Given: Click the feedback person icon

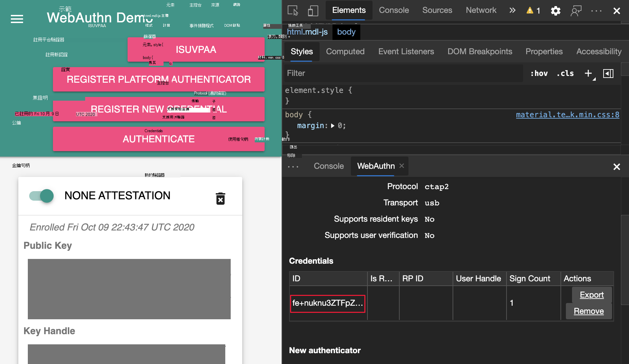Looking at the screenshot, I should tap(576, 11).
